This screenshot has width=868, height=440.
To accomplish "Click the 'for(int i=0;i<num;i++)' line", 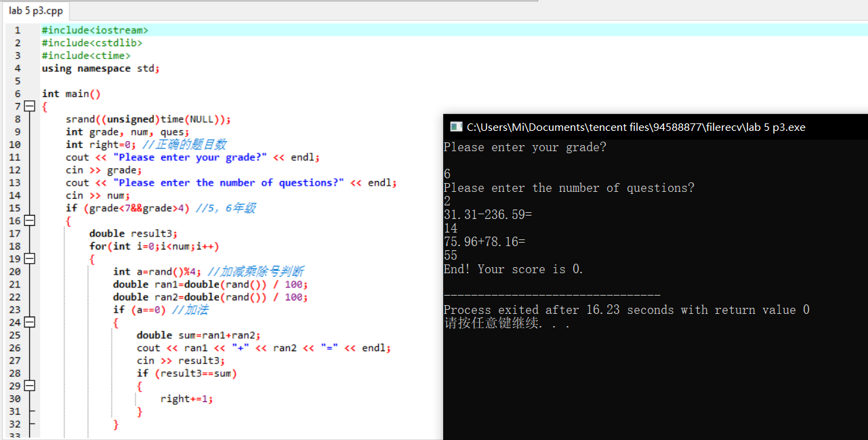I will pyautogui.click(x=154, y=246).
